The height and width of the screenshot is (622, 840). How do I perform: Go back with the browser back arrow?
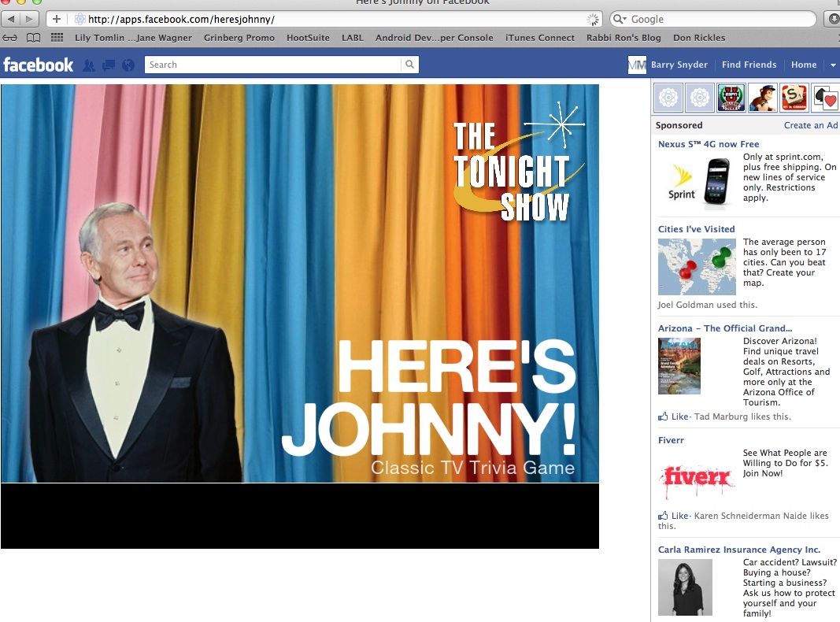[11, 19]
